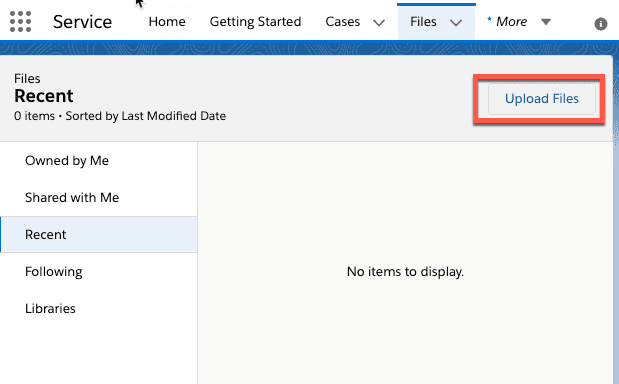Select the Recent filter in sidebar
Image resolution: width=619 pixels, height=384 pixels.
pos(99,234)
